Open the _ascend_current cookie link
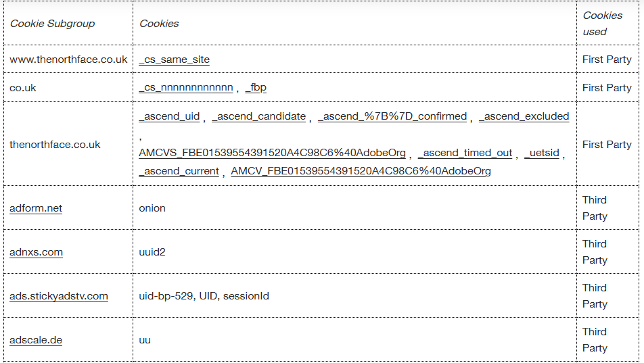 click(179, 171)
